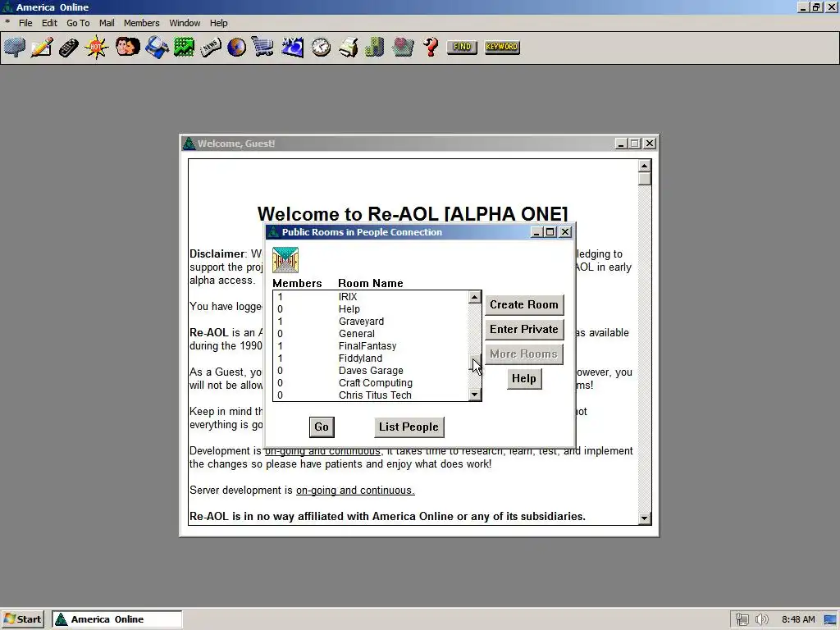
Task: Click the room list scroll-up arrow
Action: (475, 297)
